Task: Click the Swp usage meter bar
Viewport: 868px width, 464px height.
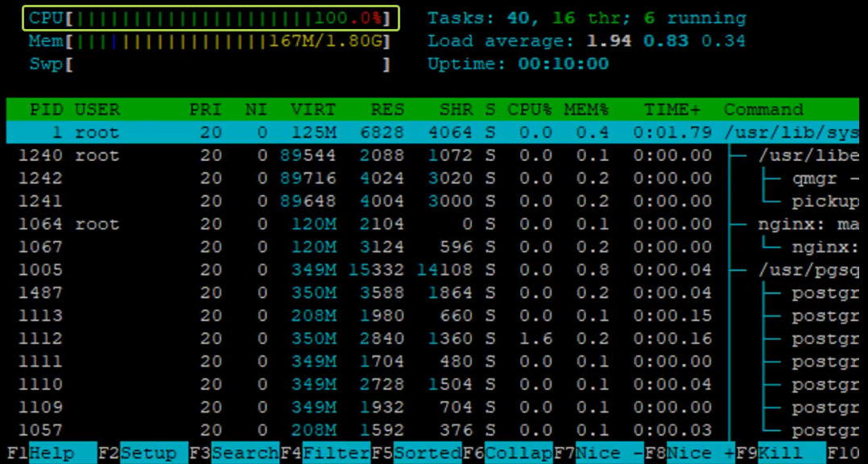Action: (x=210, y=64)
